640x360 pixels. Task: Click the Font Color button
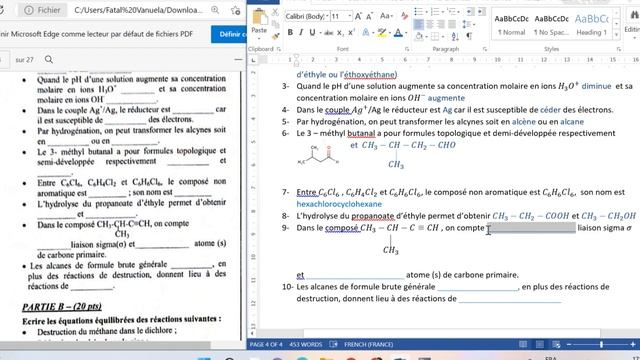coord(398,33)
